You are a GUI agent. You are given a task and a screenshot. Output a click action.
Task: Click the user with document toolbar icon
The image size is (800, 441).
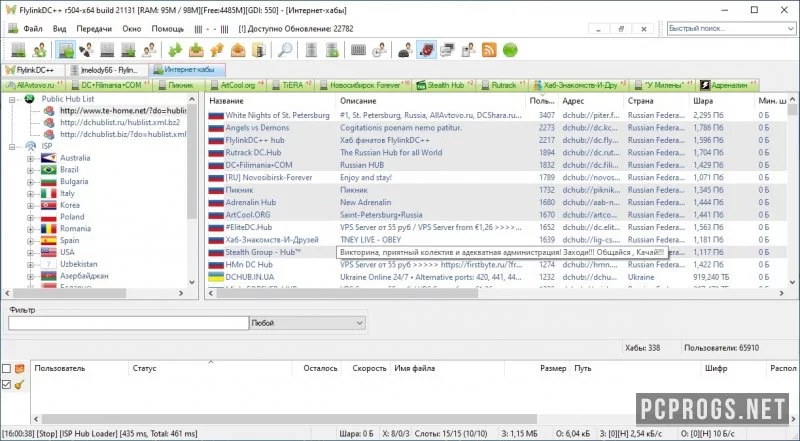coord(468,50)
